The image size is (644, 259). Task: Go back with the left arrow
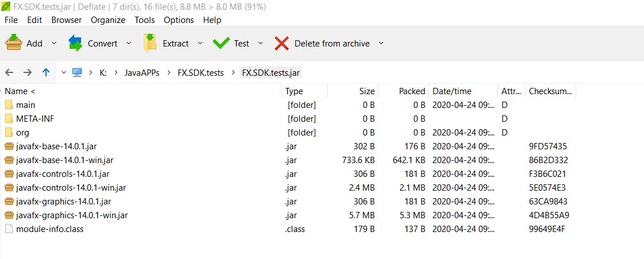point(9,72)
